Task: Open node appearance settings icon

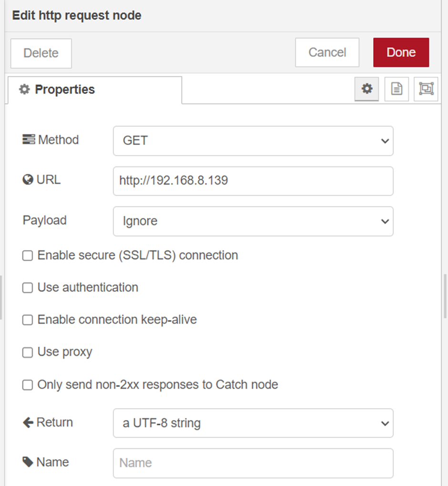Action: click(x=426, y=89)
